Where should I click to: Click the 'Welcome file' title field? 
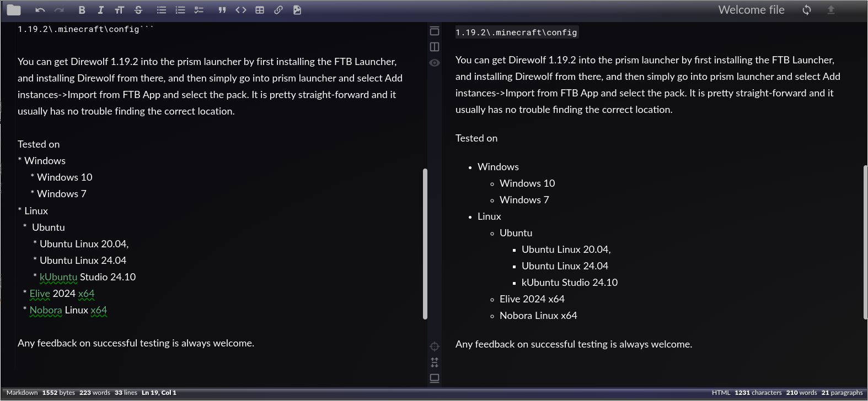click(x=751, y=10)
